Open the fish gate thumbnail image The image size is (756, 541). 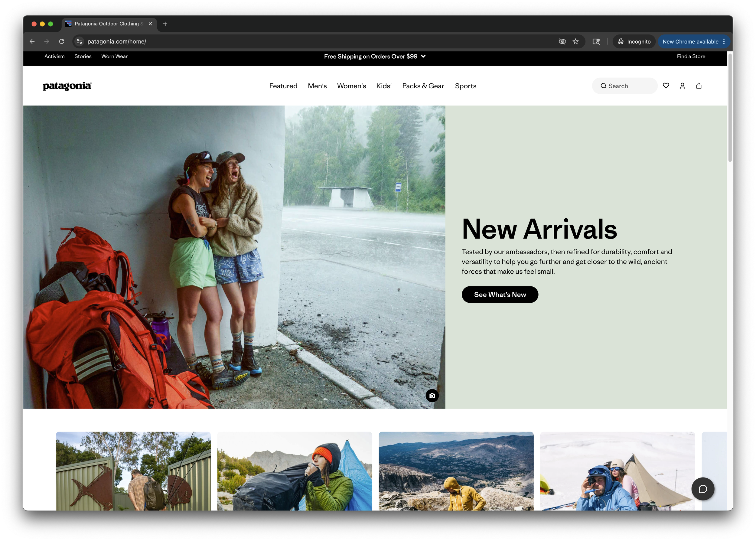133,471
